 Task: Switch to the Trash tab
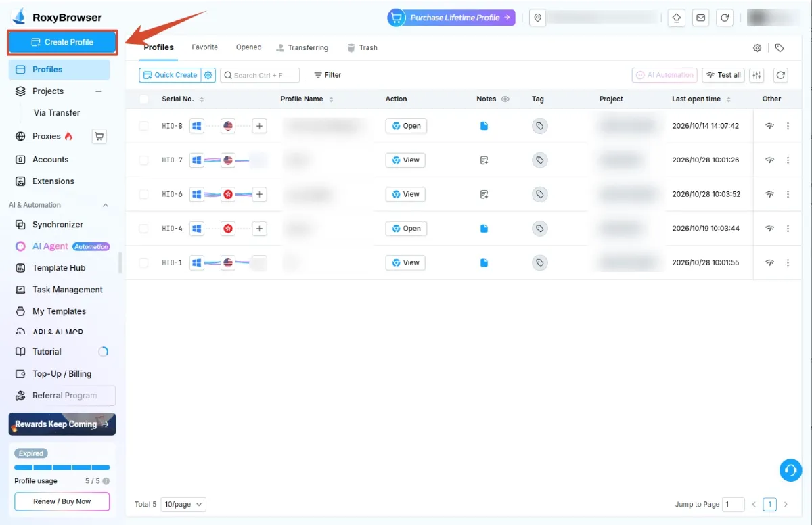coord(362,48)
